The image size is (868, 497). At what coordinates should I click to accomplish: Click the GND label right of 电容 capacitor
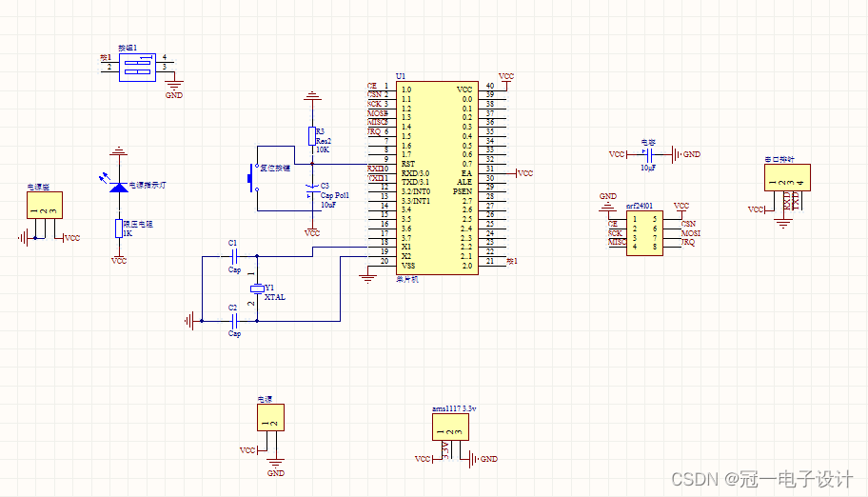(692, 154)
